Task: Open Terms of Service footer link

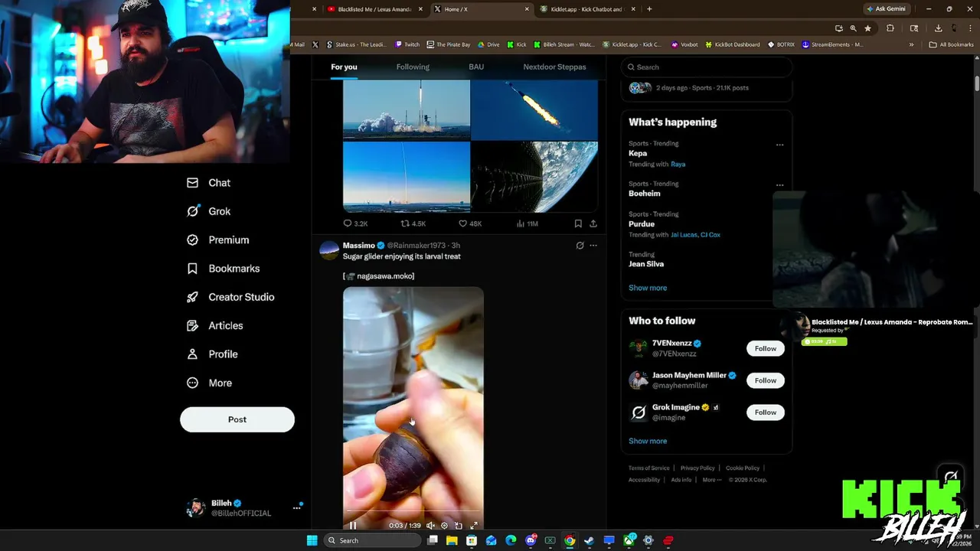Action: point(649,468)
